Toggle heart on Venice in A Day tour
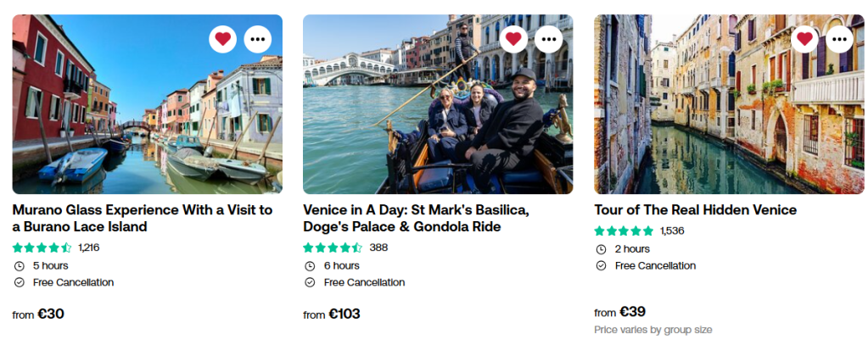Screen dimensions: 868x339 click(x=513, y=39)
